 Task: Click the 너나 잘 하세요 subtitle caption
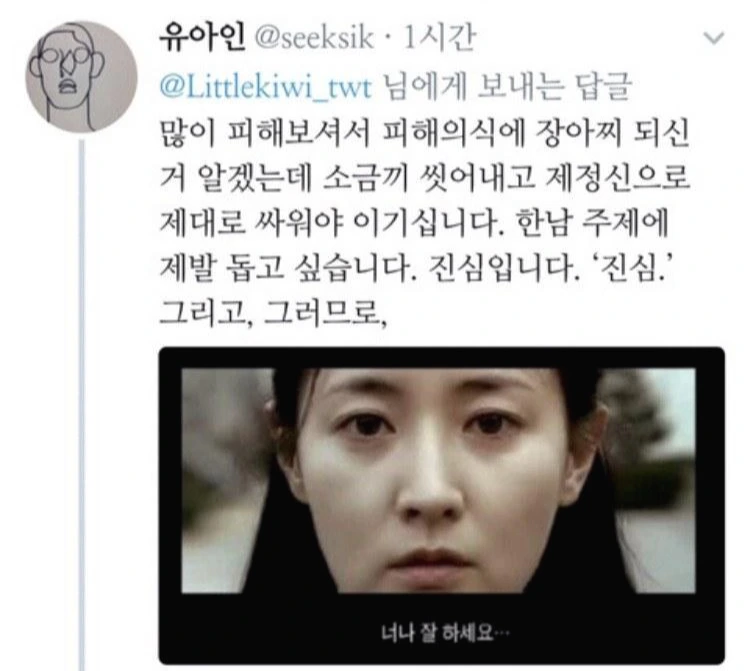tap(445, 633)
